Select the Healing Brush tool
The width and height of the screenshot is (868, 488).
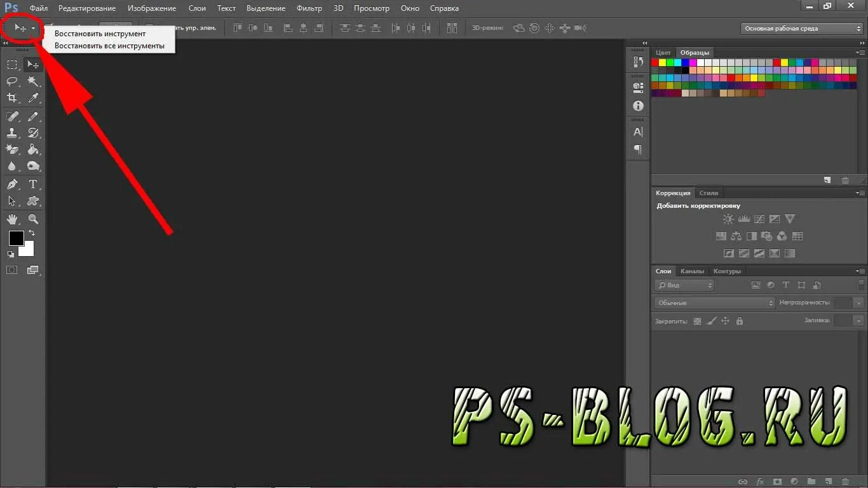click(12, 116)
